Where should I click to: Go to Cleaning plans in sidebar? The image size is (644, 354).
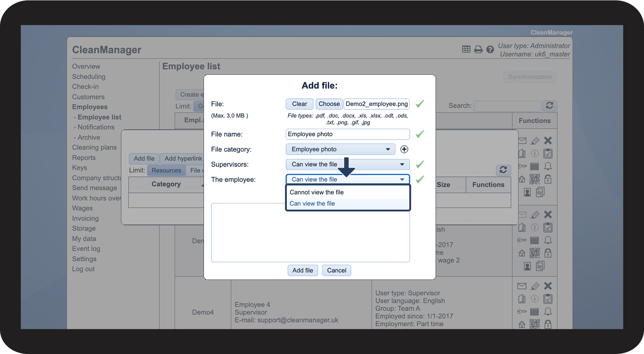tap(94, 147)
